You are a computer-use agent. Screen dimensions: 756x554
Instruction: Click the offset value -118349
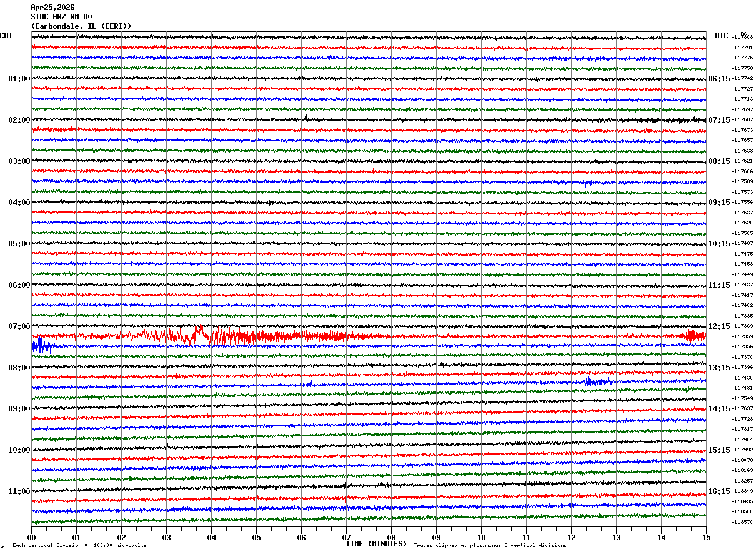742,491
